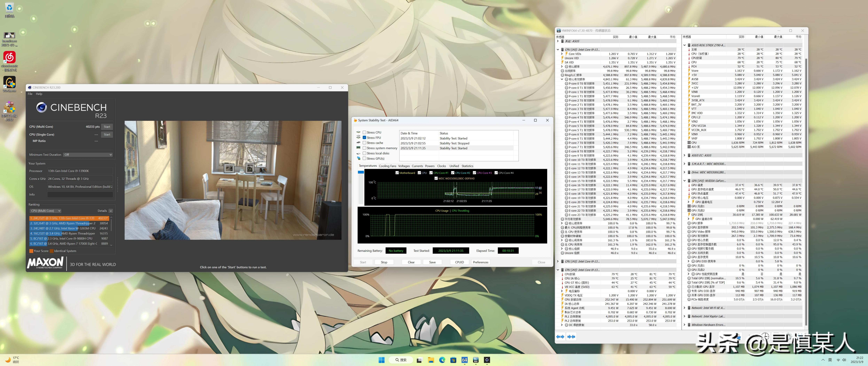Toggle Motherboard temperature graph checkbox
The image size is (868, 366).
tap(397, 173)
